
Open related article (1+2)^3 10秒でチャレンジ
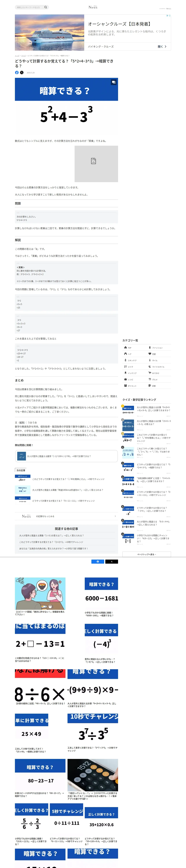[51, 542]
